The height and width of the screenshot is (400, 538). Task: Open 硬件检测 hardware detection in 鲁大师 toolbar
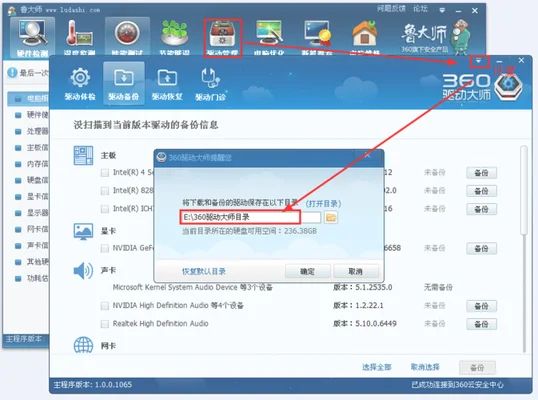(x=32, y=38)
